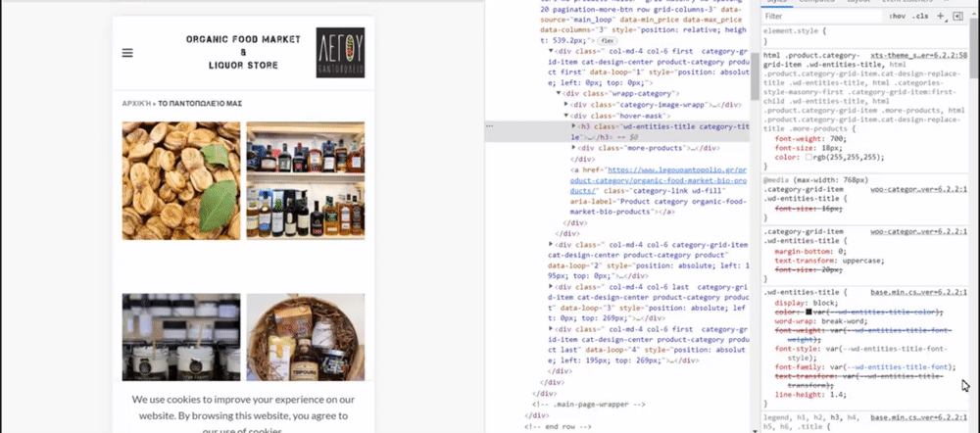Open base.min.cs source link for legend, h1 rule
The image size is (980, 433).
pos(919,416)
